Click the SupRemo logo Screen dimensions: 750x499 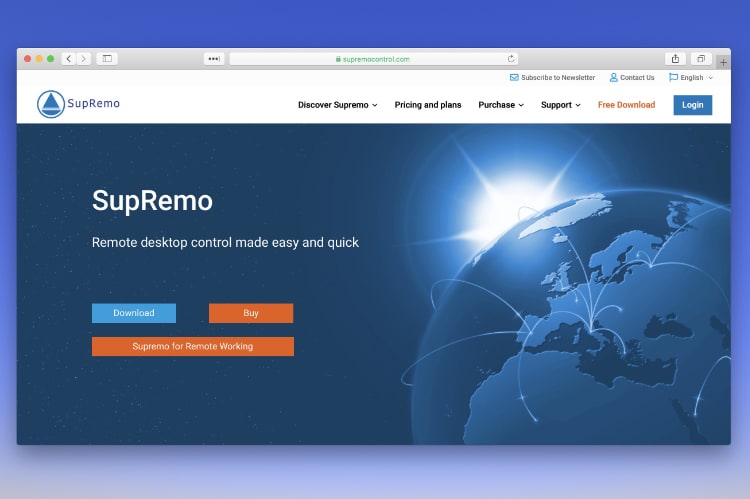coord(79,104)
